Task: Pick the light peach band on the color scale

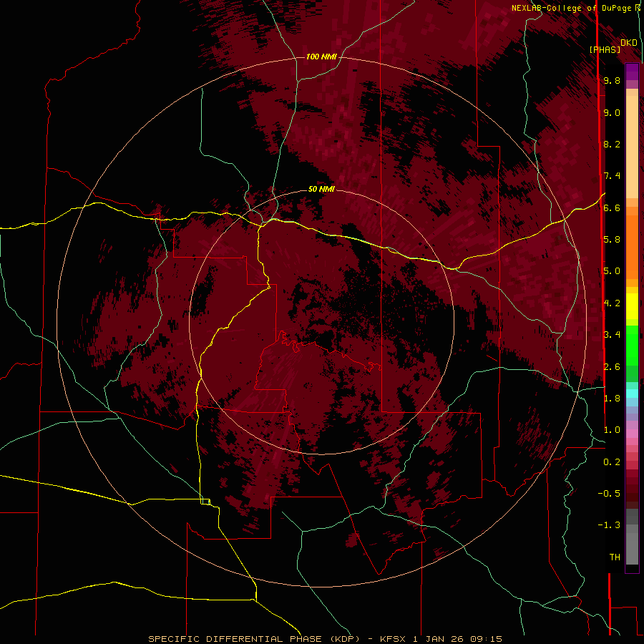Action: (x=632, y=147)
